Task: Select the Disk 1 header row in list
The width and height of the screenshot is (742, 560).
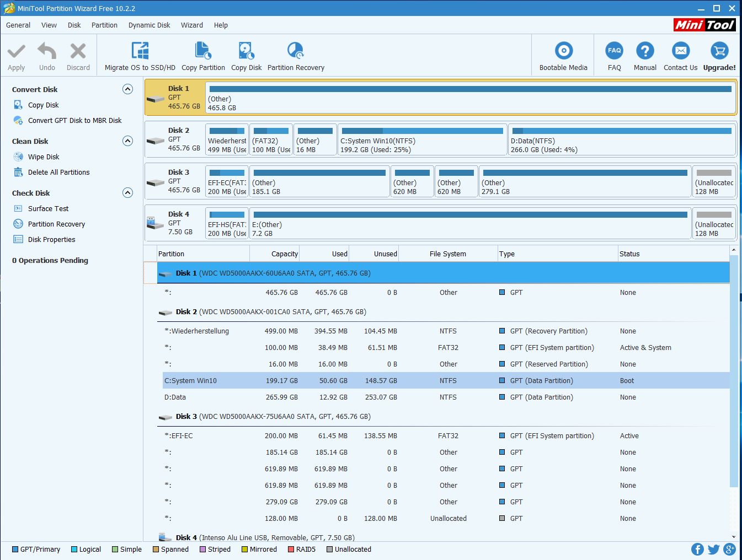Action: [443, 273]
